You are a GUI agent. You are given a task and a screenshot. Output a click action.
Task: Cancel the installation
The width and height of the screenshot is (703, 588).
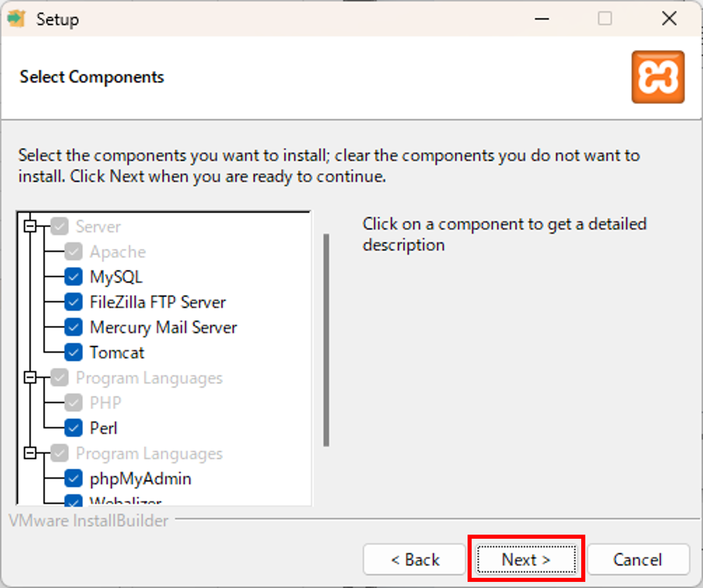coord(638,559)
